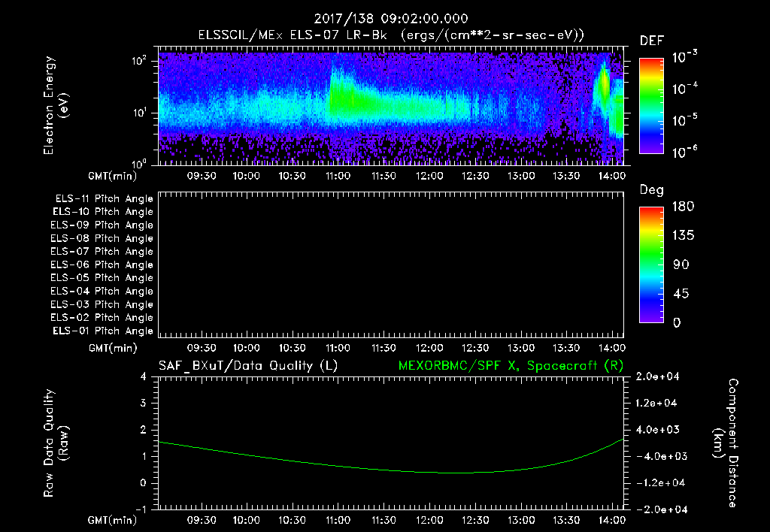Click the DEF color bar legend

(651, 106)
